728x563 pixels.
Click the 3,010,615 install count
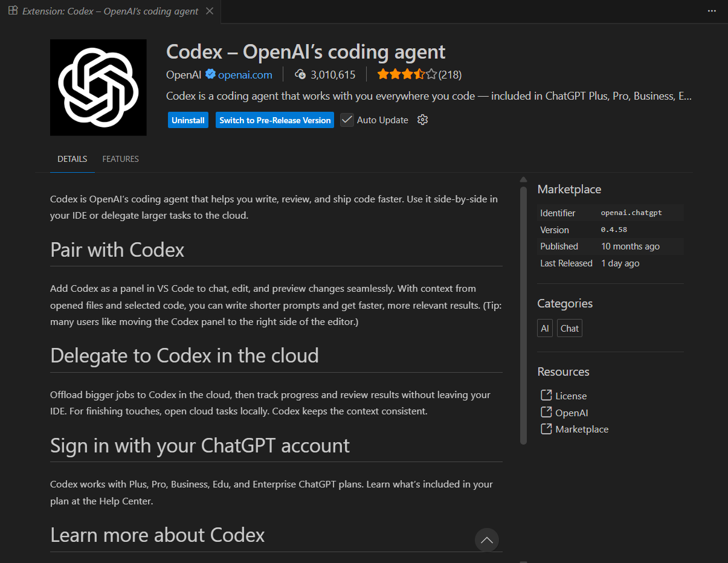[x=333, y=75]
